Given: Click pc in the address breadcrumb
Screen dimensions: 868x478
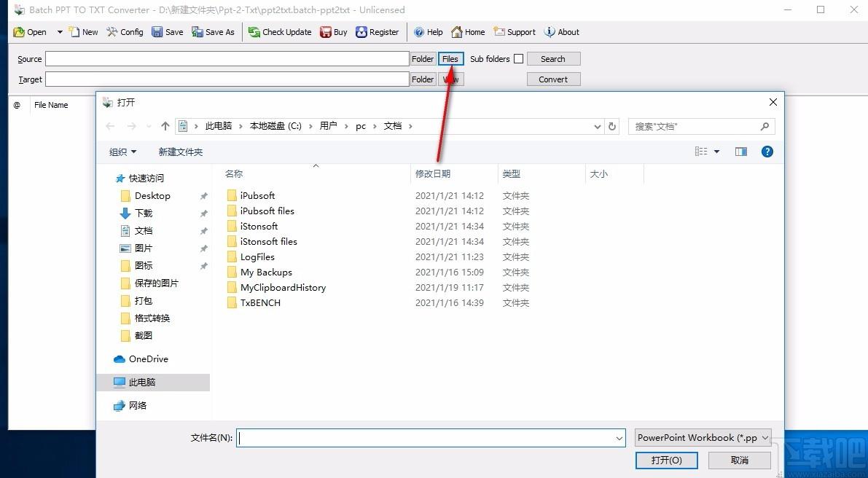Looking at the screenshot, I should coord(361,126).
